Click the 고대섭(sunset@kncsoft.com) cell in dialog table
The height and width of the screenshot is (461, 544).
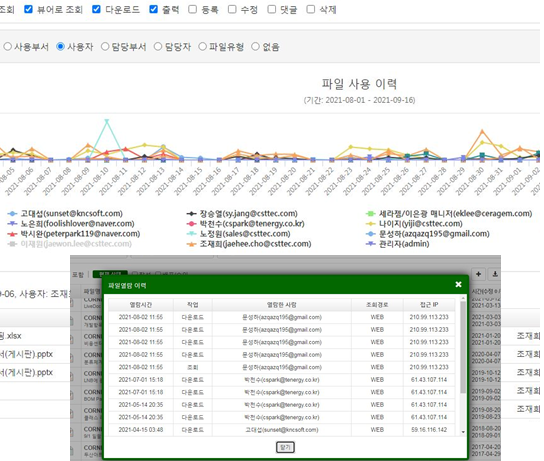click(x=282, y=430)
